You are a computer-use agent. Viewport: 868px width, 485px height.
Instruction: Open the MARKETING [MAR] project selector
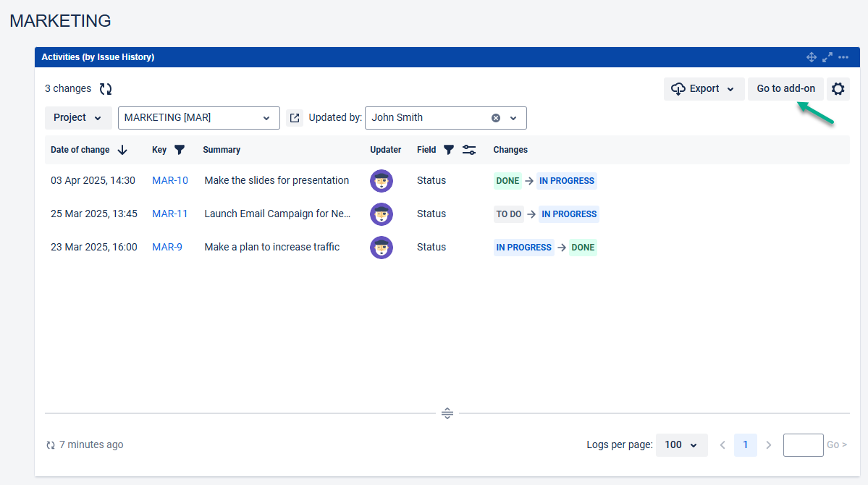[x=198, y=118]
